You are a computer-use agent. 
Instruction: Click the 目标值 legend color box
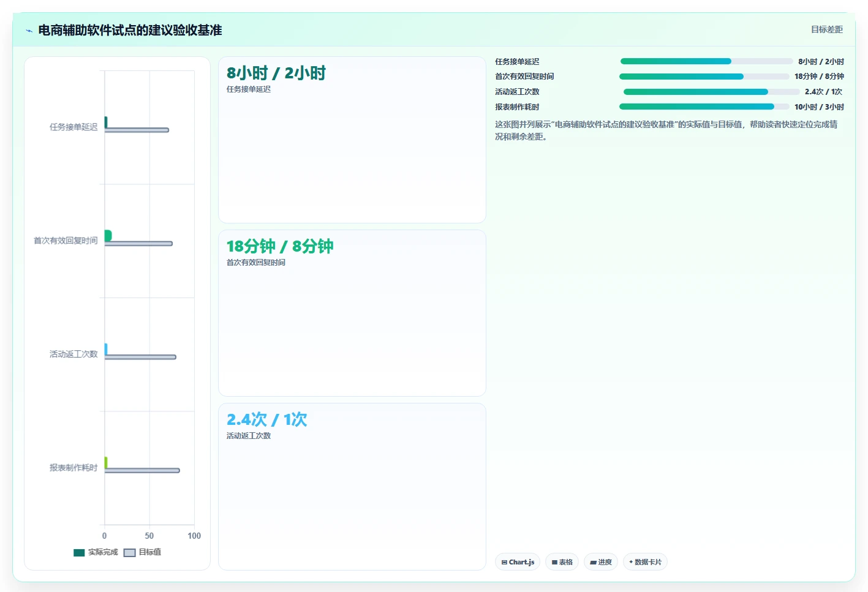(x=129, y=553)
